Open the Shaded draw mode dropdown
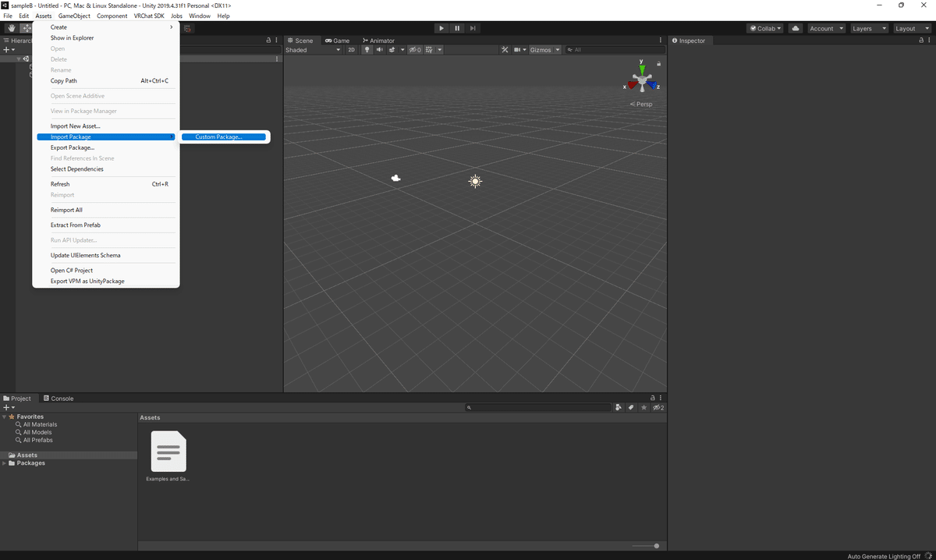The width and height of the screenshot is (936, 560). point(313,50)
